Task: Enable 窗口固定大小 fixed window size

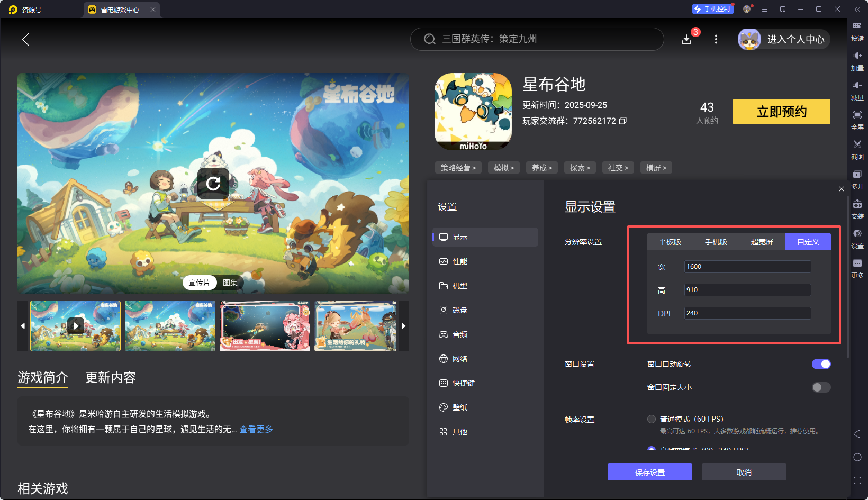Action: point(821,387)
